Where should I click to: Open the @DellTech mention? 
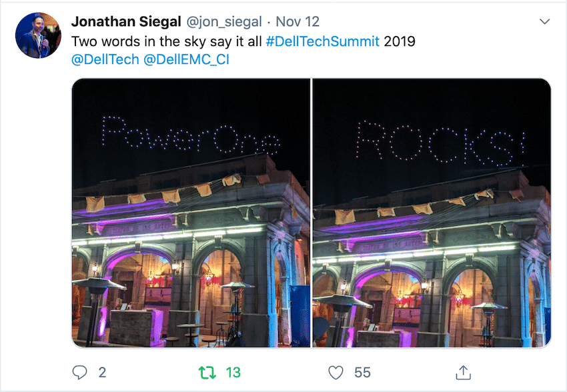105,59
